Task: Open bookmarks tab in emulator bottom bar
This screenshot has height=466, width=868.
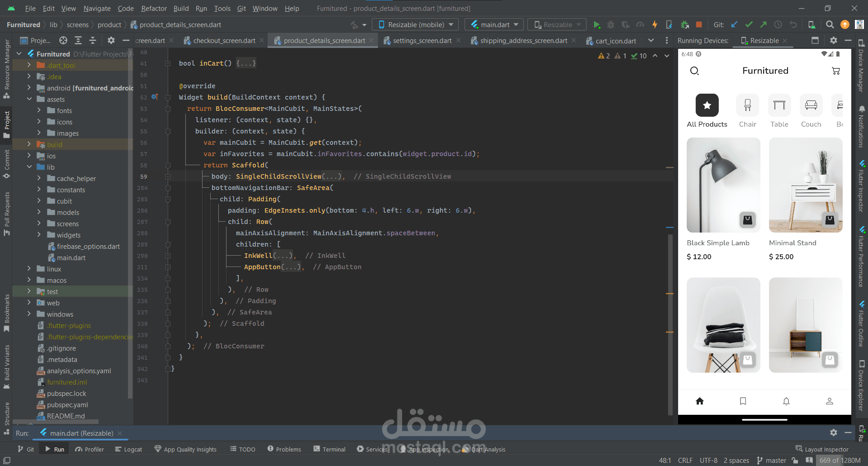Action: (743, 401)
